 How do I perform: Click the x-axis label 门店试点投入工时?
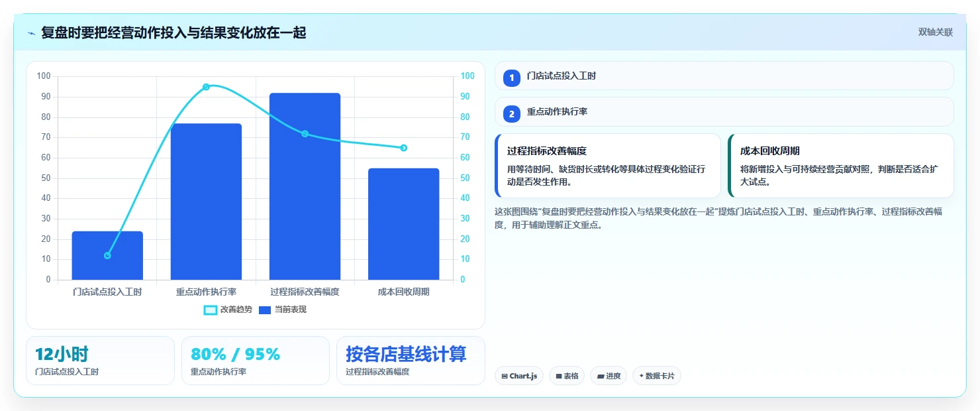pos(107,292)
